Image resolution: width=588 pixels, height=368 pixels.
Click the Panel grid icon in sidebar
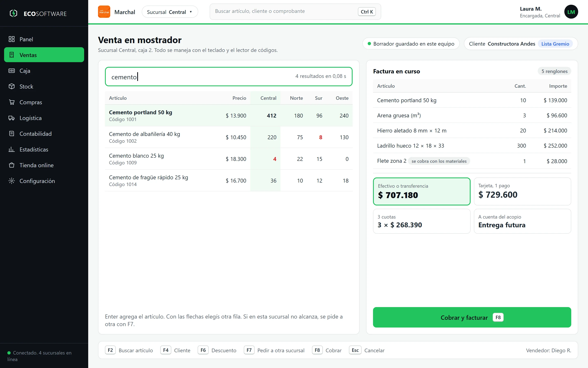(x=12, y=39)
